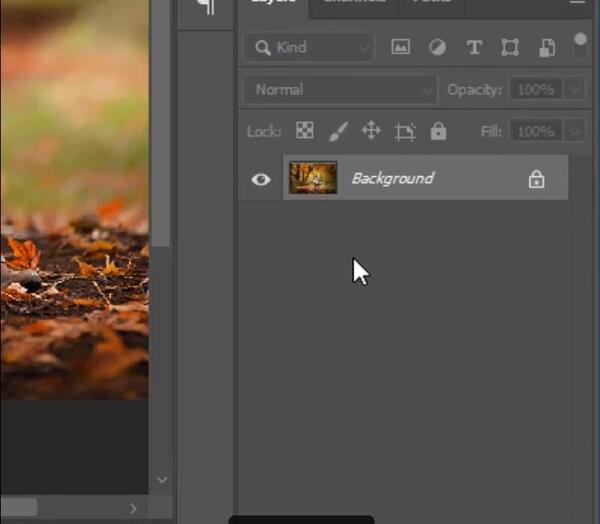Prevent auto-nesting into artboards
The width and height of the screenshot is (600, 524).
coord(405,132)
